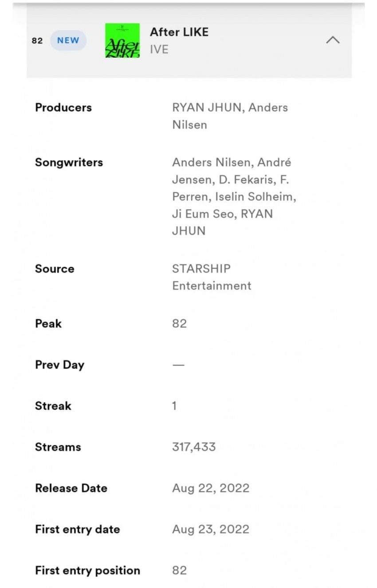Click the Streams label

pos(58,447)
